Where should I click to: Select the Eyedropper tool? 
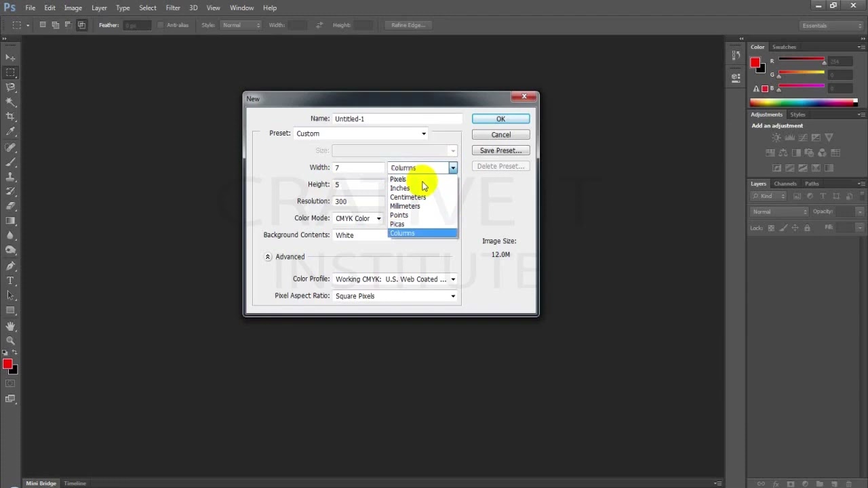[x=10, y=131]
